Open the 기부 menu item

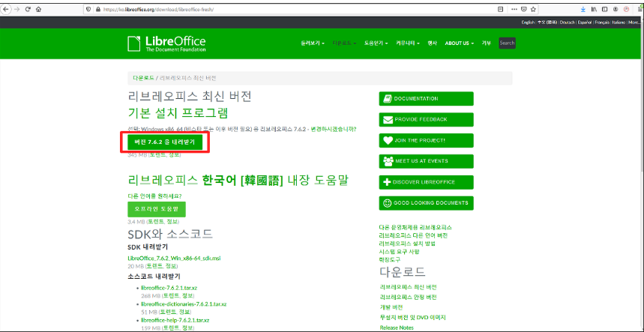coord(487,43)
